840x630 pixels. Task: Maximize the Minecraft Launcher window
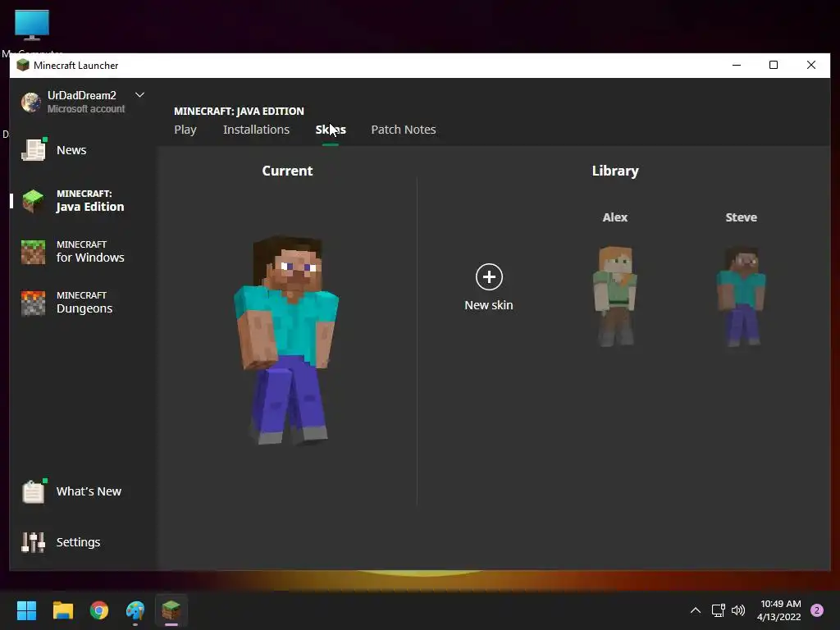click(774, 66)
